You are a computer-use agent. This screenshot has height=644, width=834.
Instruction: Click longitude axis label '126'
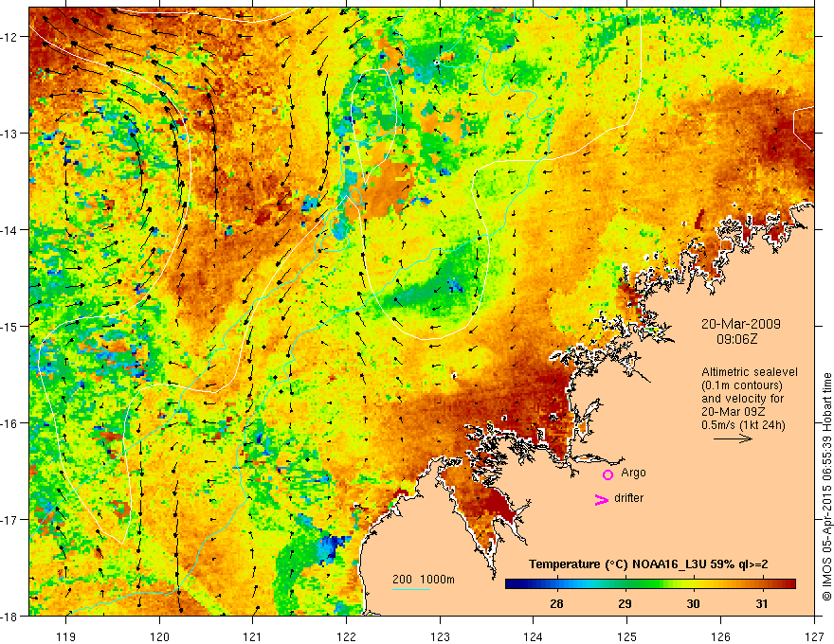point(720,636)
